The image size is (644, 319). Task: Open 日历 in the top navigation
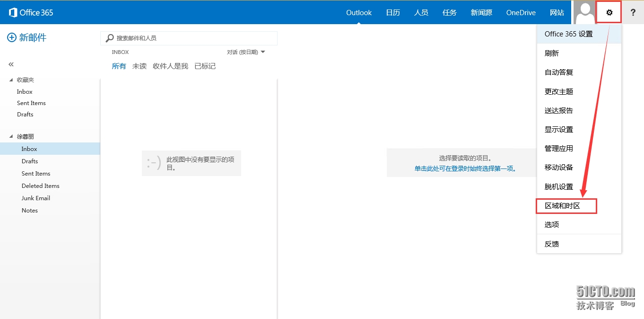[x=393, y=13]
